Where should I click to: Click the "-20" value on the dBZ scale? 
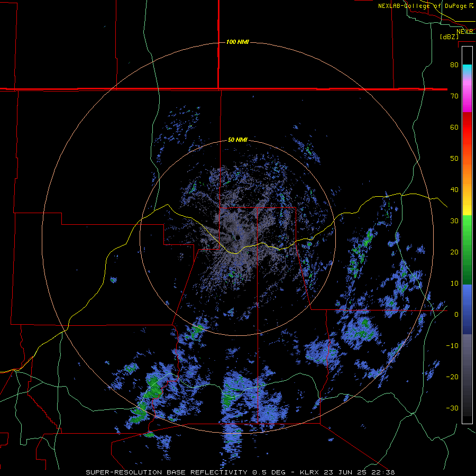(452, 377)
